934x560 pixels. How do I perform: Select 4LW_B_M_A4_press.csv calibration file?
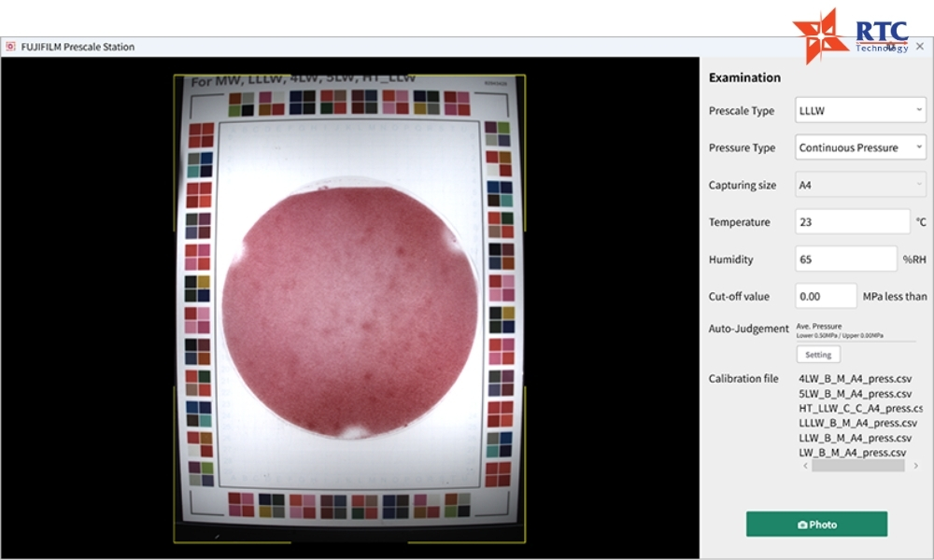click(x=855, y=379)
